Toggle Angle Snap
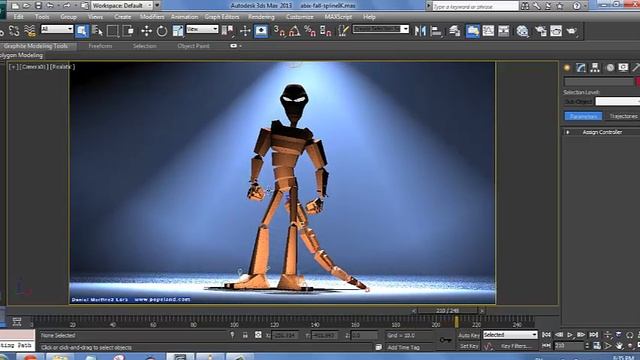 [295, 31]
